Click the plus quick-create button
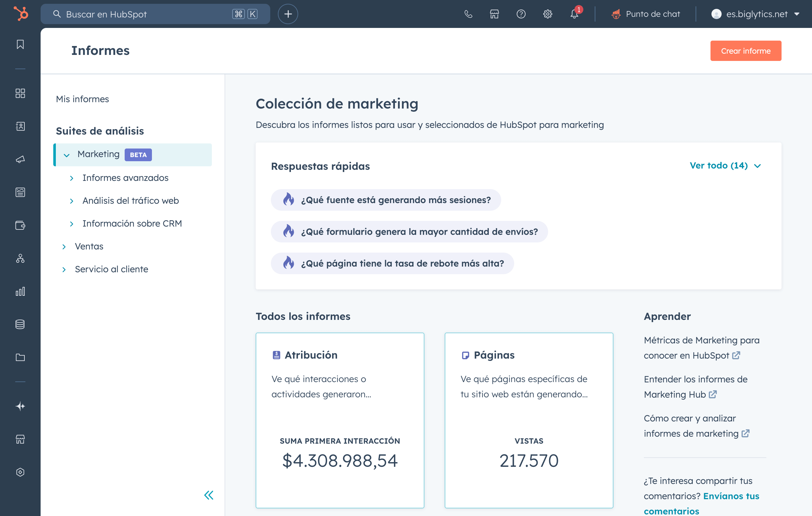 (x=288, y=14)
